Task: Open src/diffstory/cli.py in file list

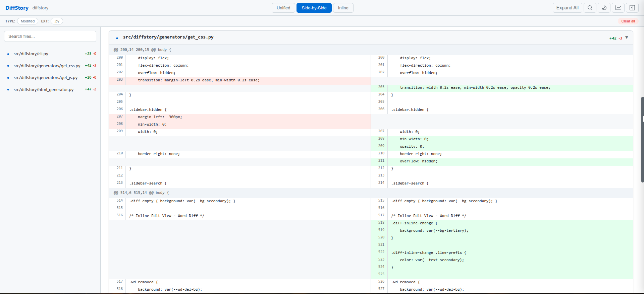Action: [31, 54]
